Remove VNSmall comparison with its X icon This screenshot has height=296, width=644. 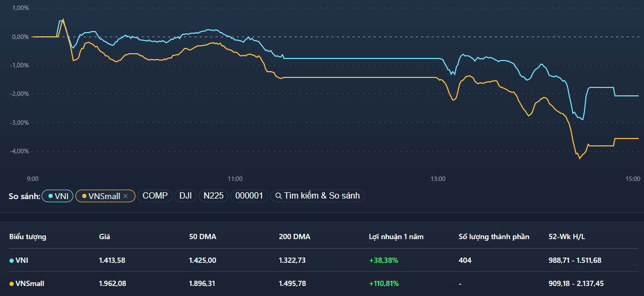[x=125, y=196]
